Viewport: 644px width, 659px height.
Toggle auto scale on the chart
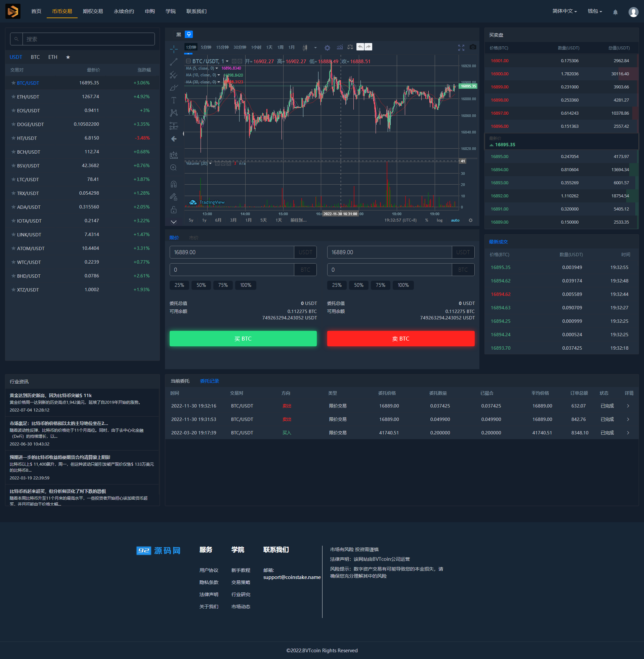[455, 220]
